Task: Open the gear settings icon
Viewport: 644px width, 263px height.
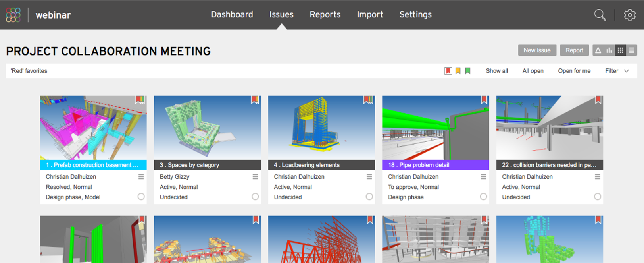Action: point(630,15)
